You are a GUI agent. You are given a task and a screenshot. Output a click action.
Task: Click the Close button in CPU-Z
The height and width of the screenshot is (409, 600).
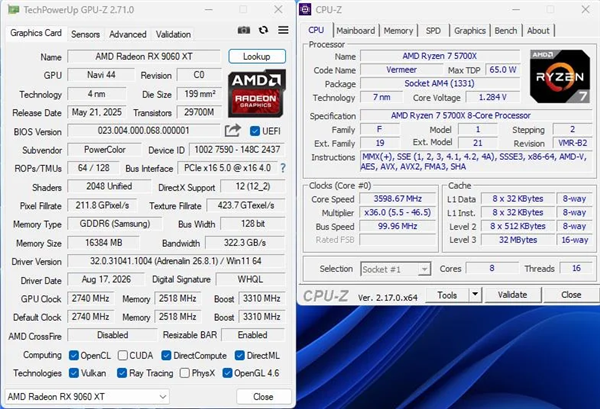571,295
